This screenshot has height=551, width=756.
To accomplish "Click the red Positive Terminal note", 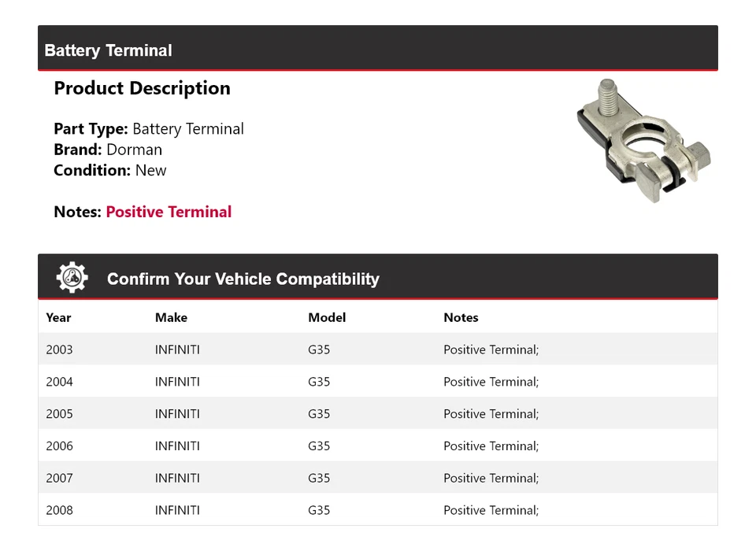I will pos(169,212).
